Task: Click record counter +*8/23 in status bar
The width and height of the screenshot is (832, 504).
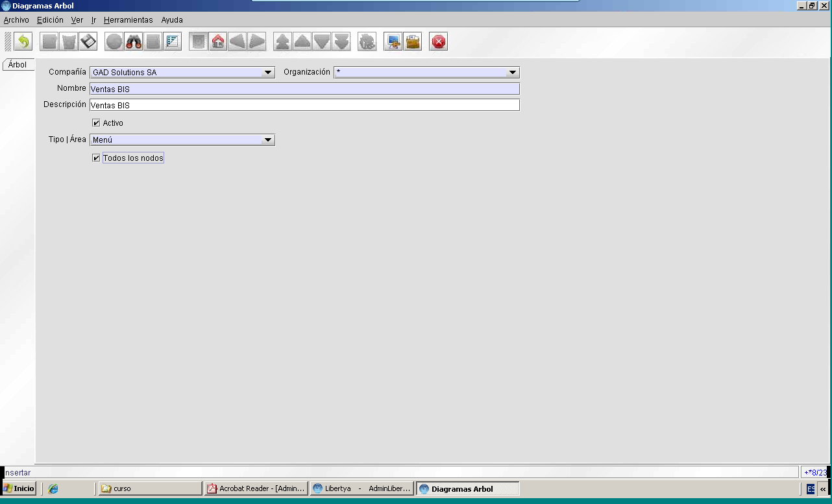Action: pos(815,472)
